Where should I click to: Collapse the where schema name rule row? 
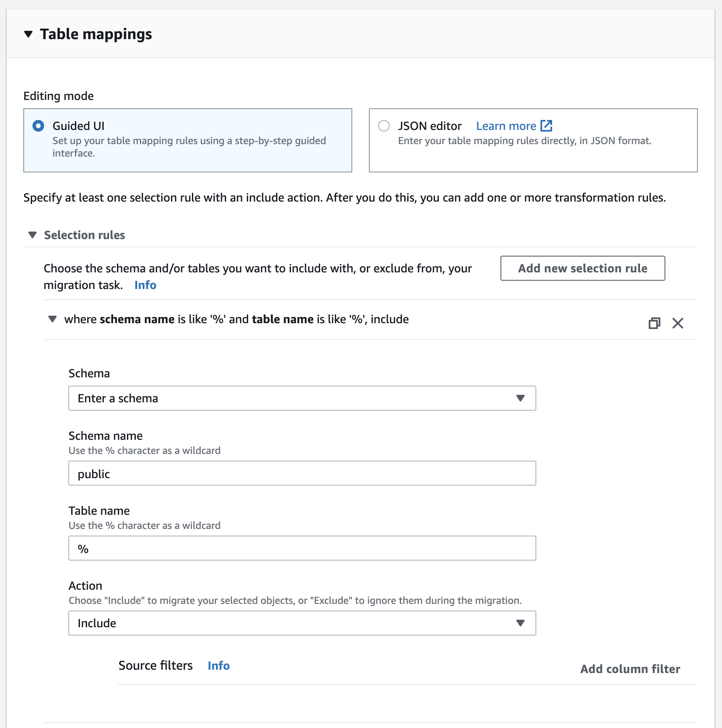click(52, 319)
